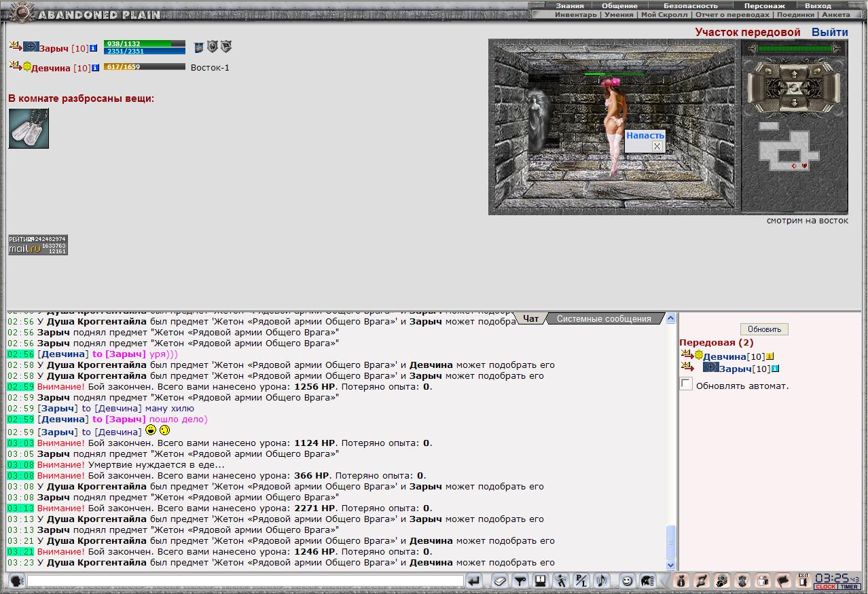Open the Инвентарь menu item
Image resolution: width=868 pixels, height=594 pixels.
[575, 14]
